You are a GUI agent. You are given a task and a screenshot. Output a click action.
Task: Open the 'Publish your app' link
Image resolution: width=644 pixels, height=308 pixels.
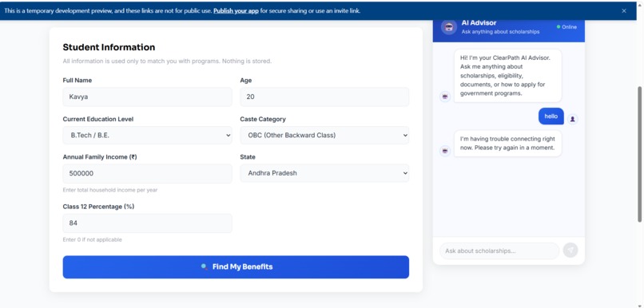(x=236, y=11)
